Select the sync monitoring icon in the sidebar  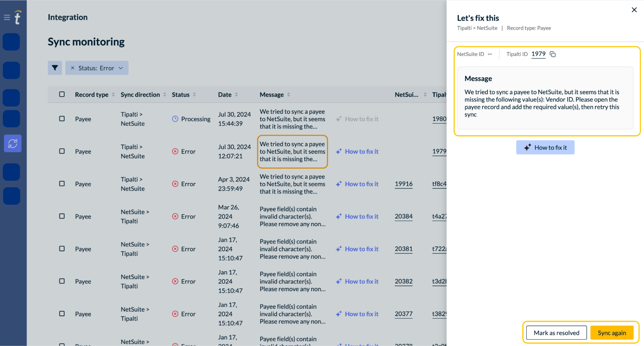click(x=12, y=143)
